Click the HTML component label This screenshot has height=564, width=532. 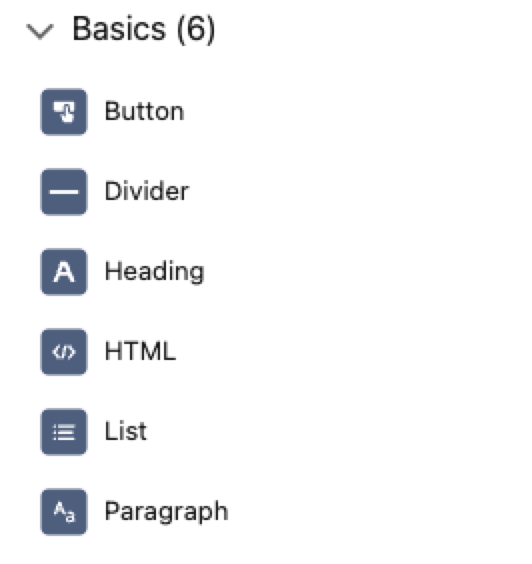pyautogui.click(x=140, y=351)
